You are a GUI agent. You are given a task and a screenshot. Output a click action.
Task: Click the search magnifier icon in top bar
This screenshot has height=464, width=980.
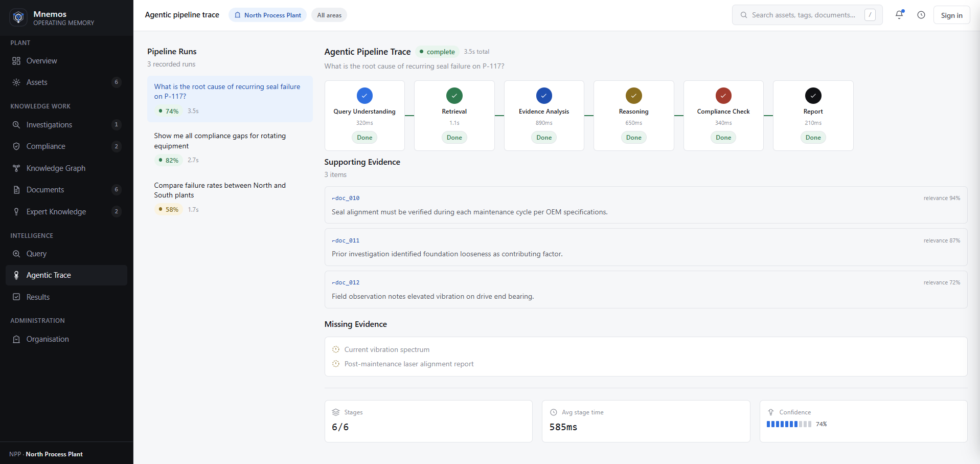pyautogui.click(x=744, y=15)
